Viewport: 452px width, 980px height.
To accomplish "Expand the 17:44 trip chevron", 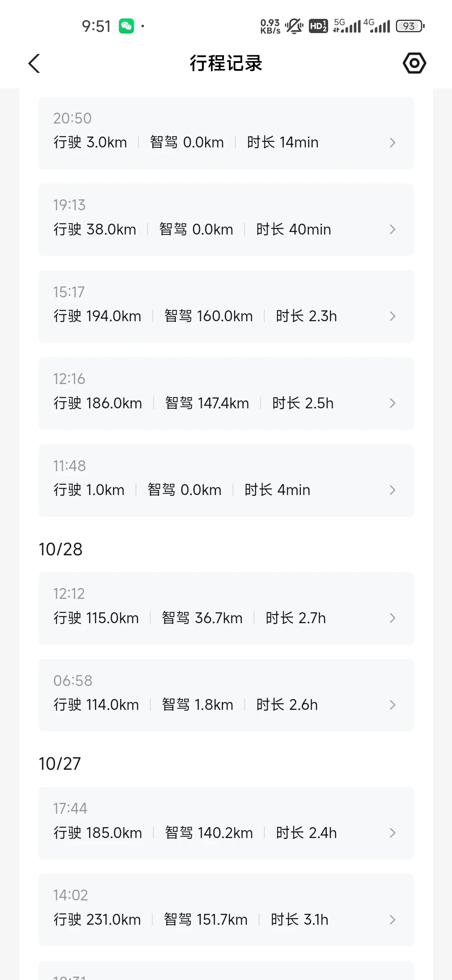I will tap(392, 833).
